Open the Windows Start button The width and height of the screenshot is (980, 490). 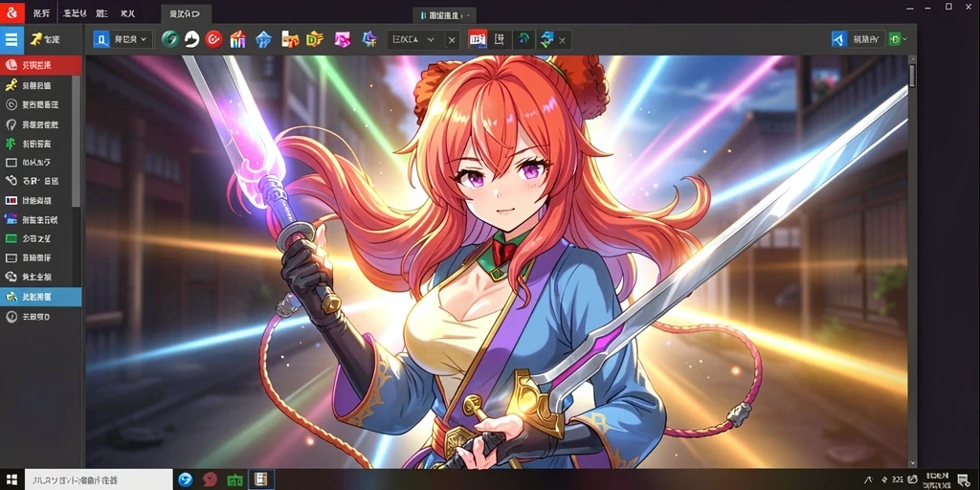(x=11, y=479)
